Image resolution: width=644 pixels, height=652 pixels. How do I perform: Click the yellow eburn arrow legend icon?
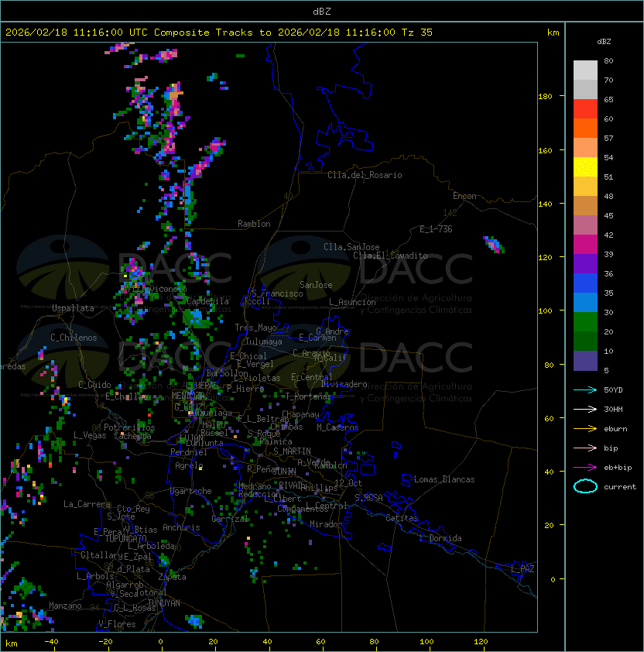585,429
